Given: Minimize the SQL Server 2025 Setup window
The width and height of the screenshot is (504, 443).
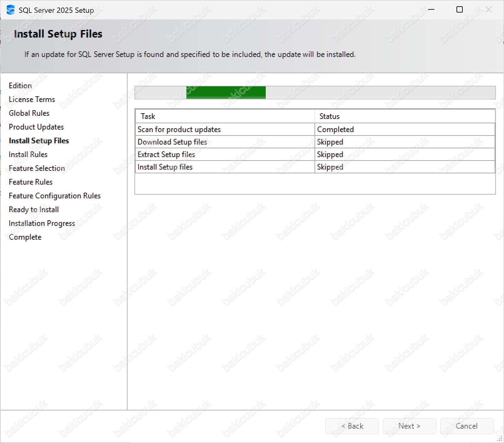Looking at the screenshot, I should tap(431, 10).
